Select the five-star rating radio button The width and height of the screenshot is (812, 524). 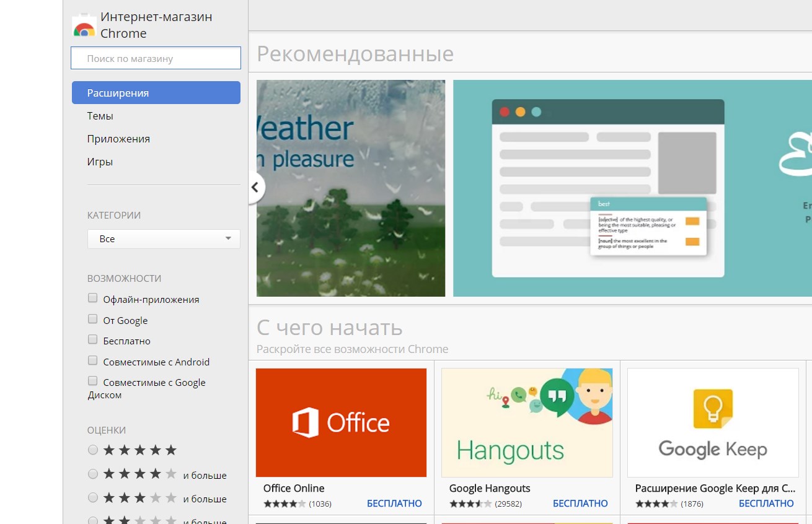coord(93,450)
